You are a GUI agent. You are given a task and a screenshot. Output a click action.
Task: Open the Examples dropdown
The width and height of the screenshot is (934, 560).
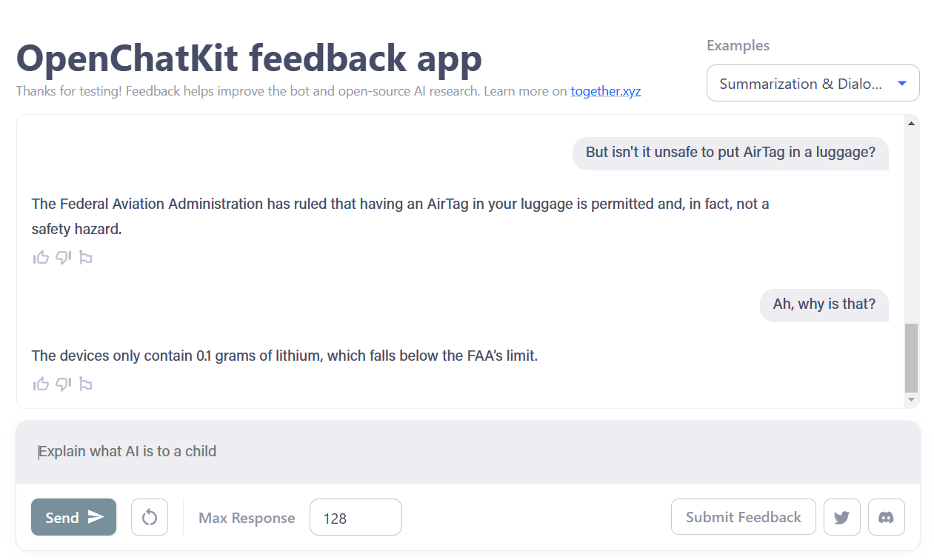coord(813,83)
